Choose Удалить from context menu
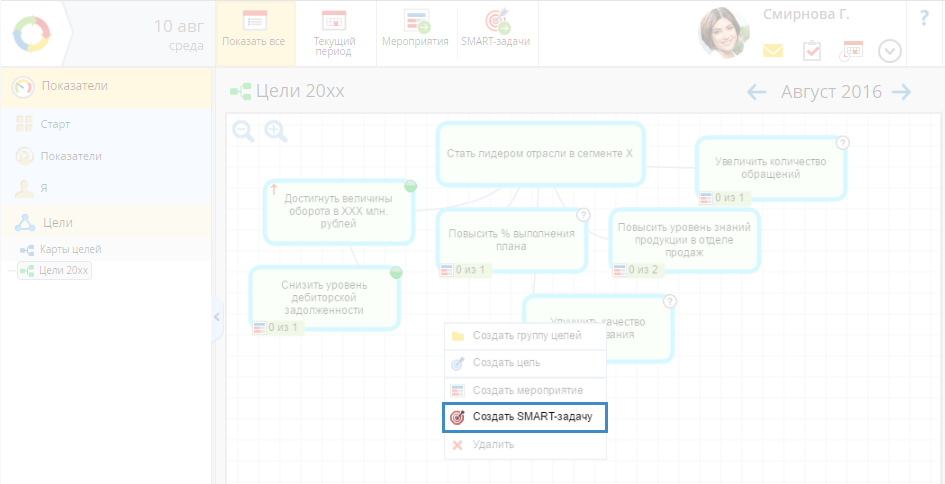Image resolution: width=945 pixels, height=484 pixels. (x=525, y=445)
